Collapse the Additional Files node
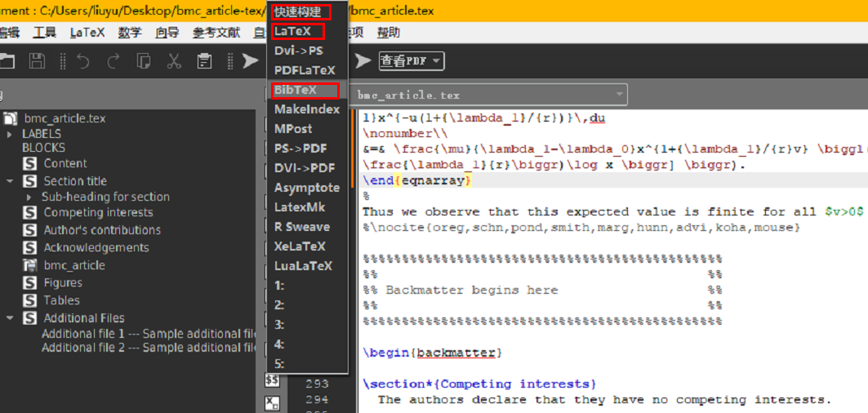The height and width of the screenshot is (413, 868). click(x=10, y=318)
